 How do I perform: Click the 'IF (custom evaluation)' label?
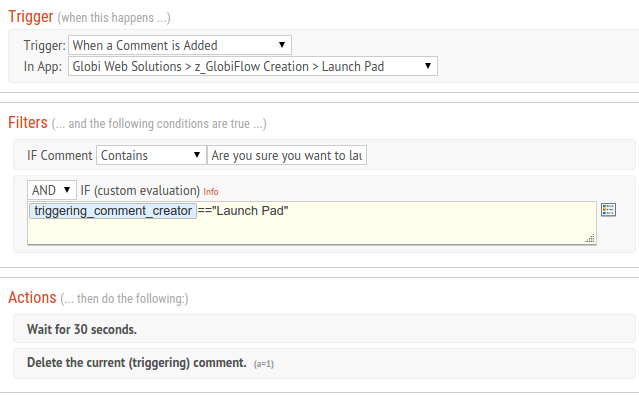coord(140,190)
